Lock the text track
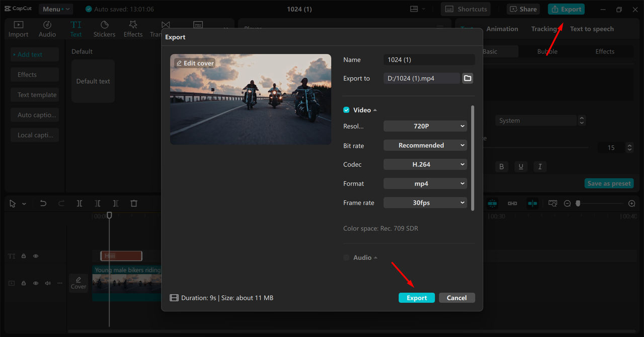644x337 pixels. click(24, 256)
